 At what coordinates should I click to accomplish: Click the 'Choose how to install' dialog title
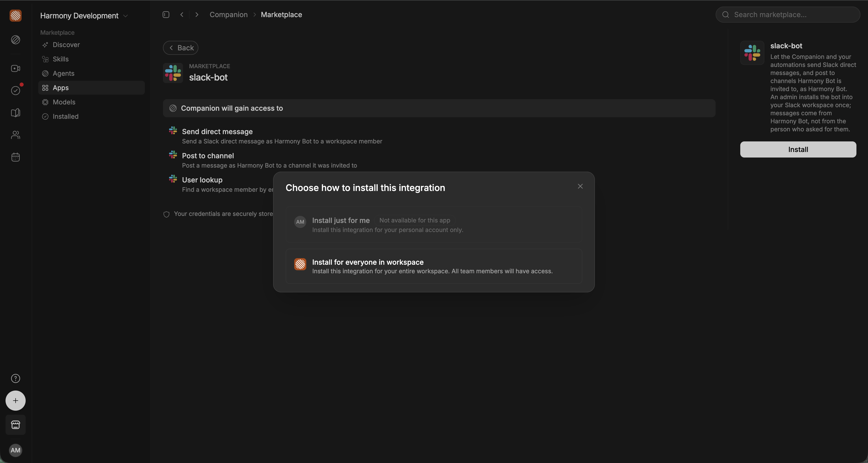pyautogui.click(x=365, y=188)
